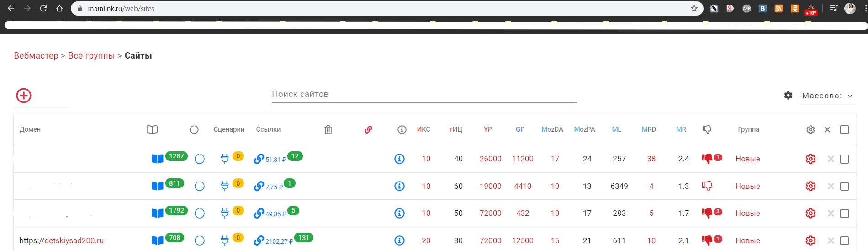Focus the Поиск сайтов search field
Image resolution: width=868 pixels, height=251 pixels.
tap(424, 94)
